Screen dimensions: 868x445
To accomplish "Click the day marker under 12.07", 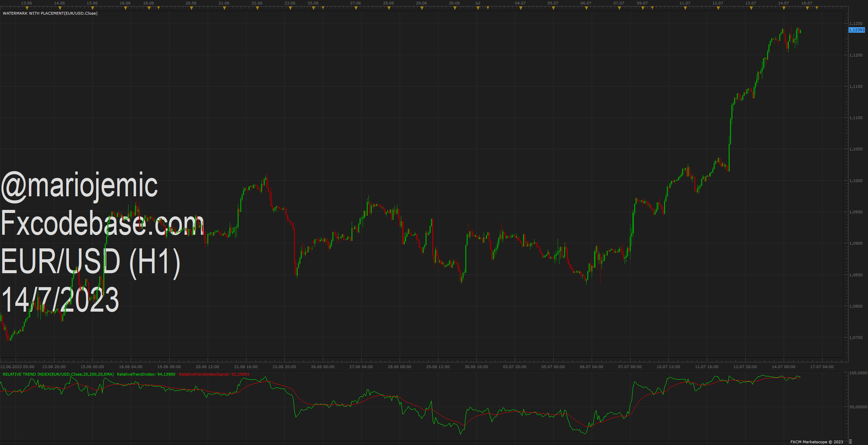I will pyautogui.click(x=718, y=8).
